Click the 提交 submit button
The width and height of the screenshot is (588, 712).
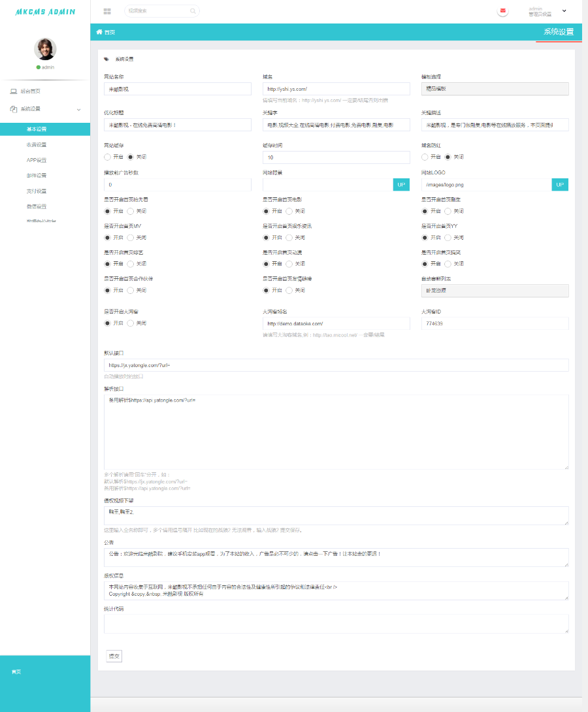(x=114, y=656)
